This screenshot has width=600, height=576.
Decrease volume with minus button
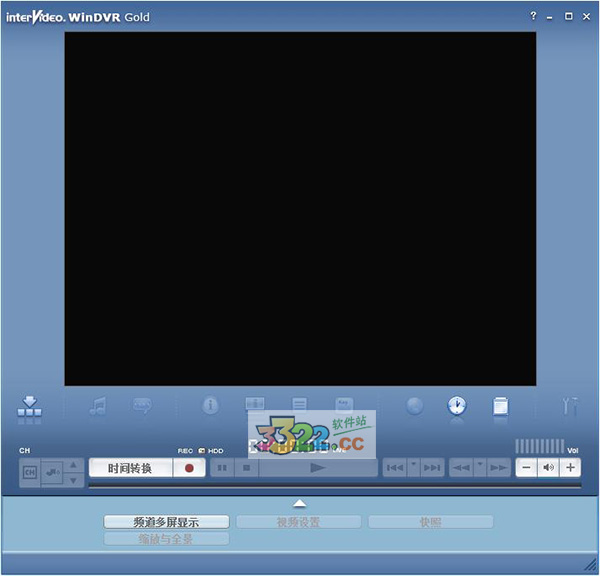[x=527, y=467]
